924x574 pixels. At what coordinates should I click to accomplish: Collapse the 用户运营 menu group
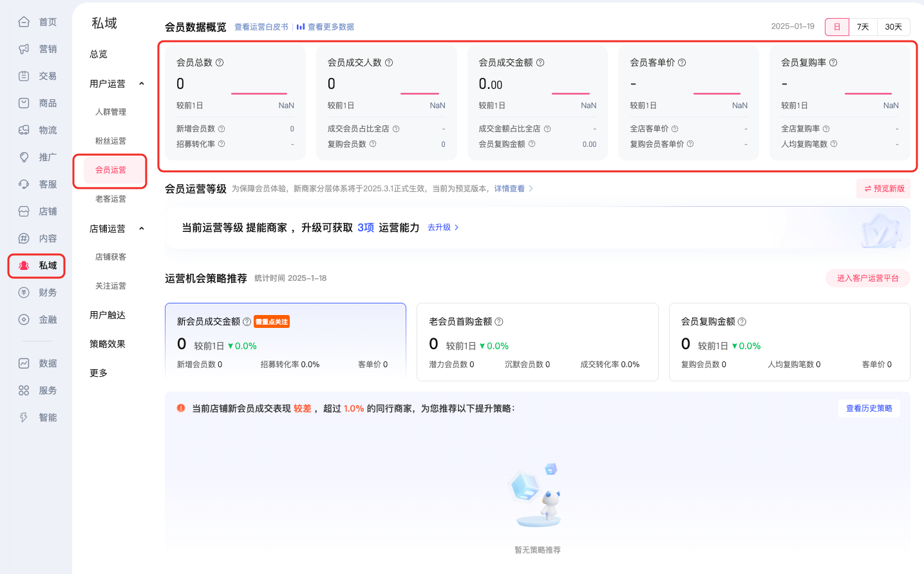click(142, 84)
